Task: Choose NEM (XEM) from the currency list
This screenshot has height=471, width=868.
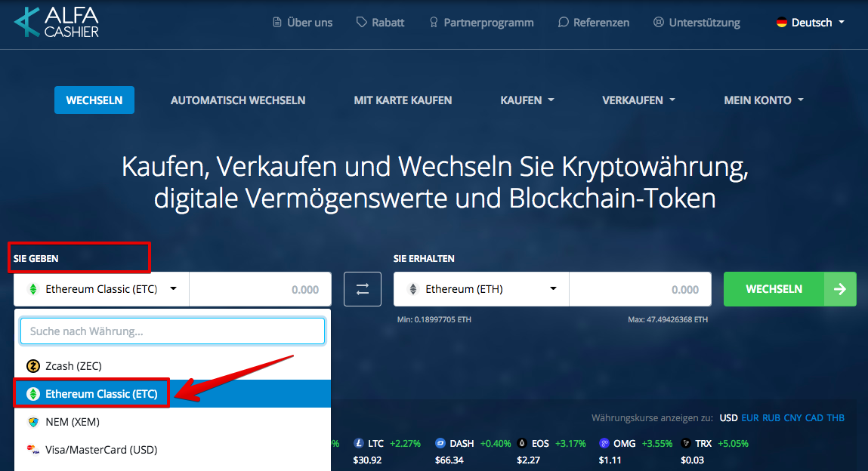Action: click(173, 422)
